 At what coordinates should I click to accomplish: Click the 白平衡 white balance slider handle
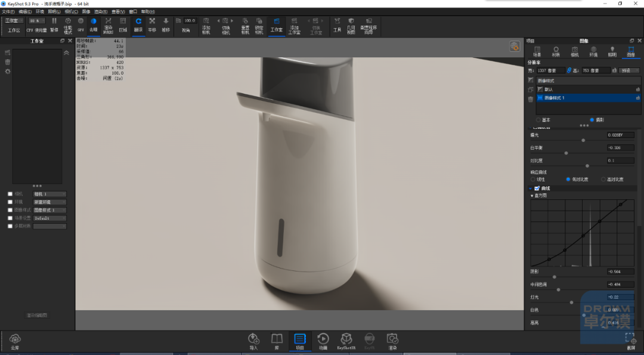566,153
